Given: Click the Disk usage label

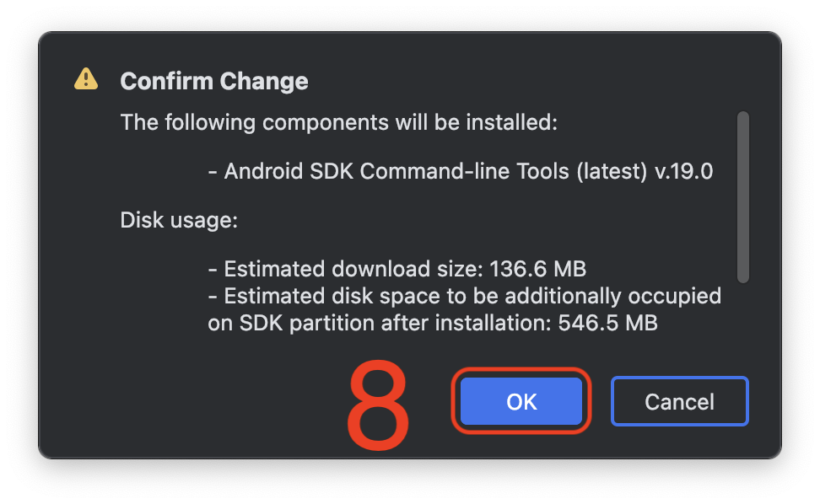Looking at the screenshot, I should click(179, 221).
